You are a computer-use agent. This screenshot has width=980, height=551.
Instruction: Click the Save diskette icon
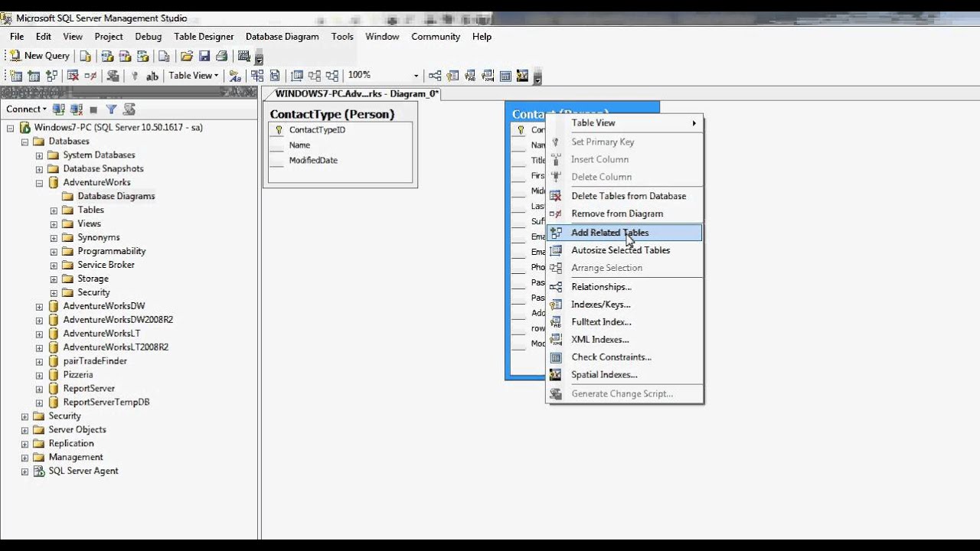point(204,56)
